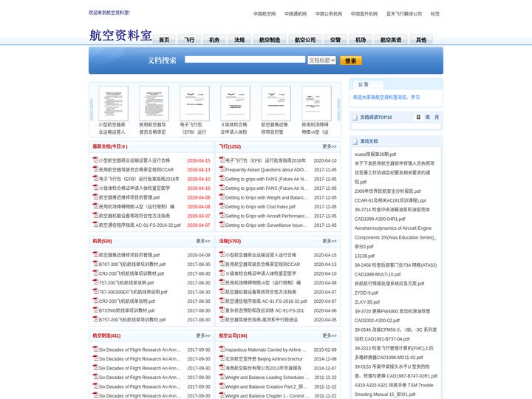This screenshot has height=399, width=532.
Task: Expand 更多>> in the 航空公司 section
Action: click(329, 335)
